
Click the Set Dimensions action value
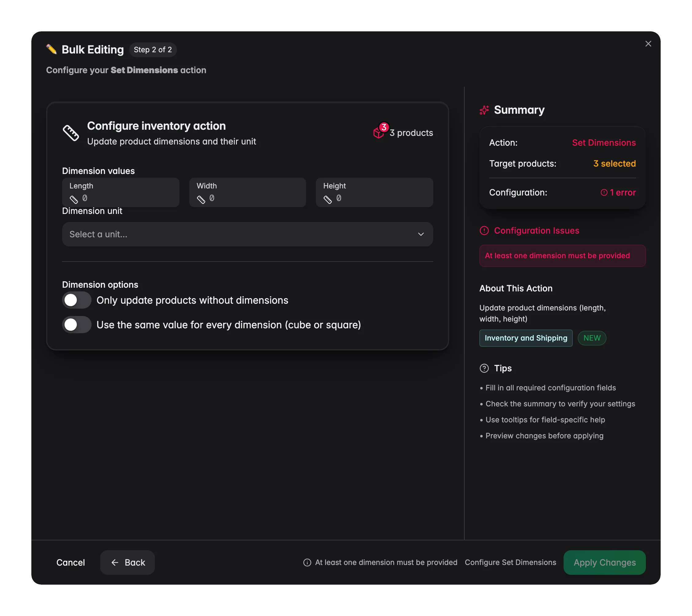pos(604,143)
